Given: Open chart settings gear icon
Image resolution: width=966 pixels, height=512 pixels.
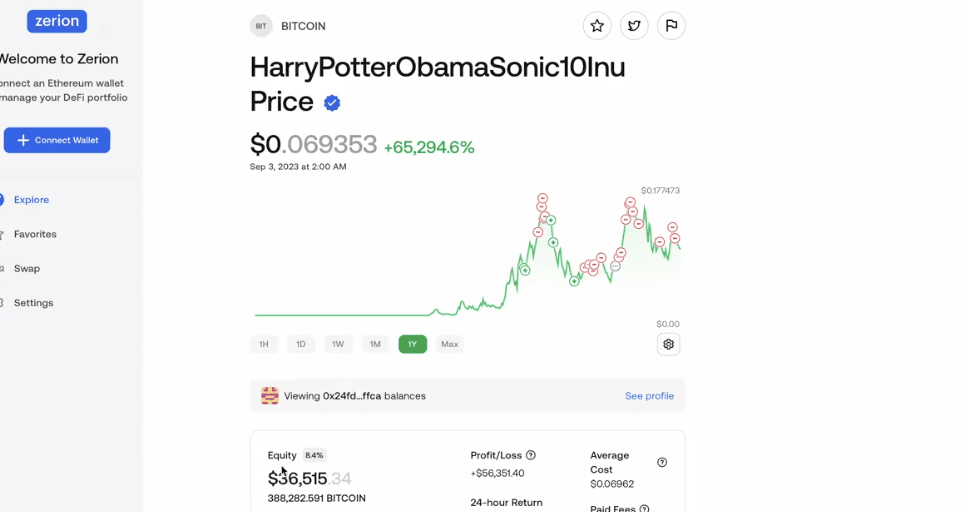Looking at the screenshot, I should click(x=669, y=344).
